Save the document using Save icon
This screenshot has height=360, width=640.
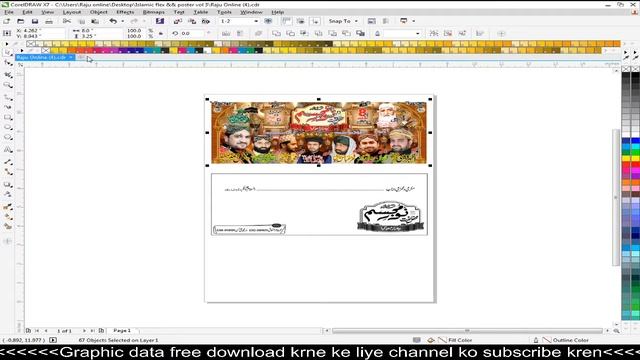pos(35,21)
